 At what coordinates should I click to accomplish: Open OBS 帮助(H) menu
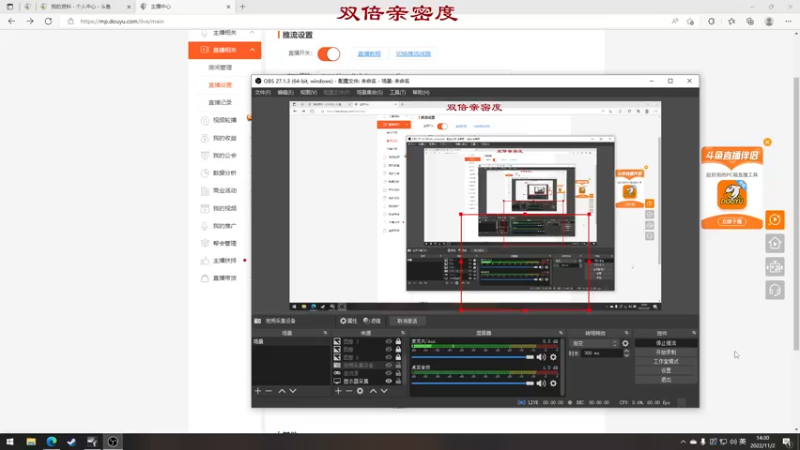[421, 92]
